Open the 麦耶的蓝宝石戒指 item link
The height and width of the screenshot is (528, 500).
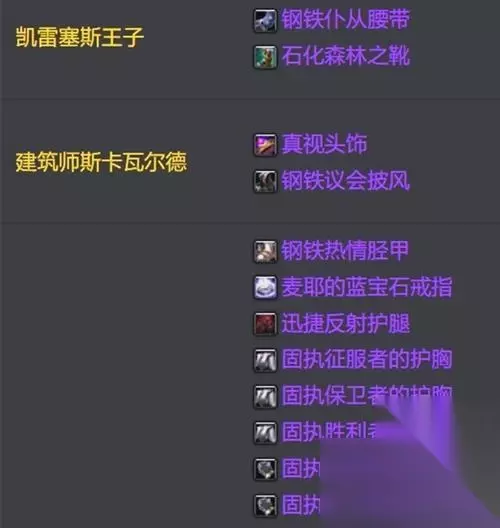(367, 287)
